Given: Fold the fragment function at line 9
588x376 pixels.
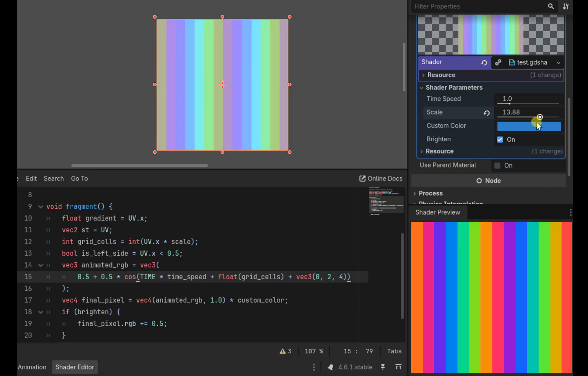Looking at the screenshot, I should (41, 207).
